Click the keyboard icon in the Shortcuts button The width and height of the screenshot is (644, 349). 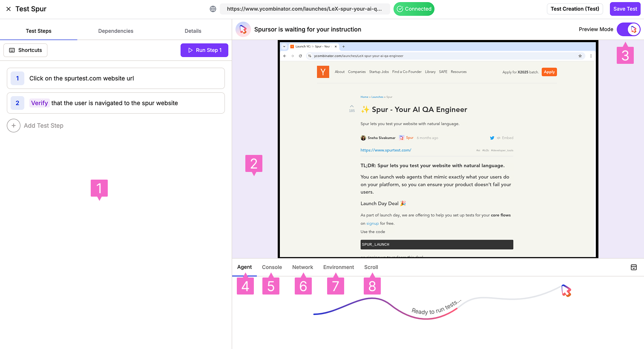pos(12,50)
